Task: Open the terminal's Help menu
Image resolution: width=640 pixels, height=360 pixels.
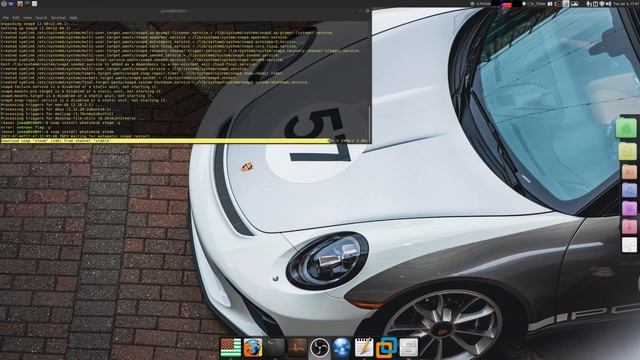Action: [73, 18]
